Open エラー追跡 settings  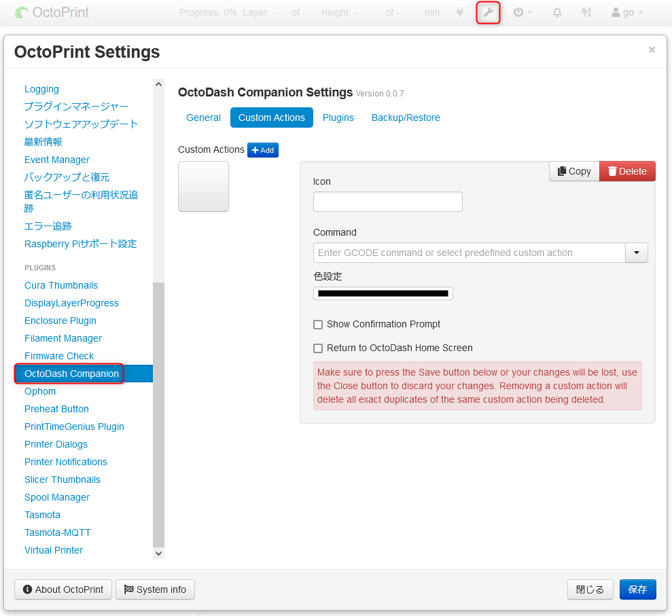click(48, 226)
